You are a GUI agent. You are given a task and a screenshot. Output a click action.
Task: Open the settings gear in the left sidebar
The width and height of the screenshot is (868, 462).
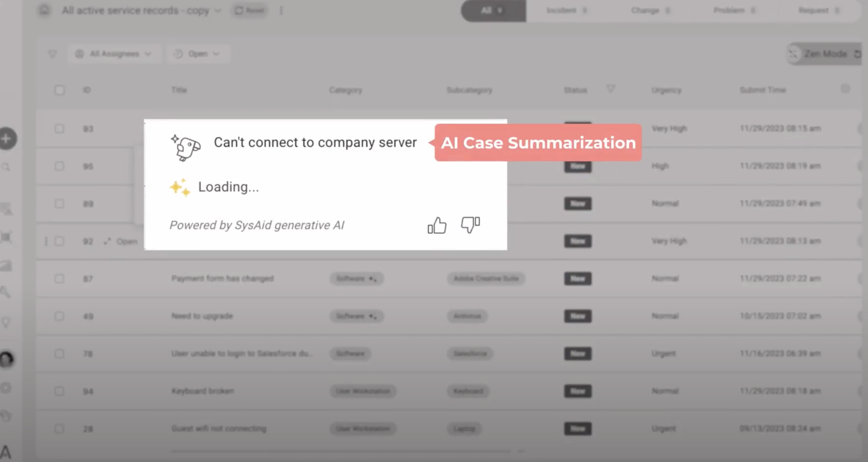point(6,388)
